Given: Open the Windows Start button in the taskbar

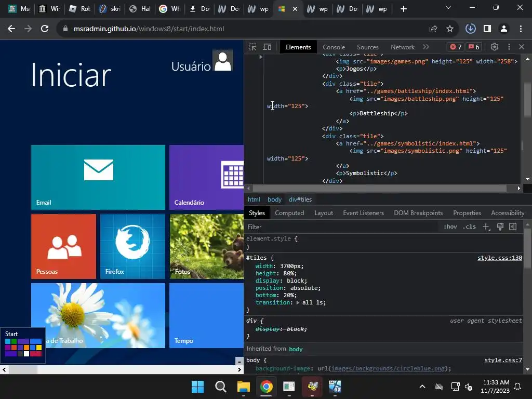Looking at the screenshot, I should click(x=197, y=387).
